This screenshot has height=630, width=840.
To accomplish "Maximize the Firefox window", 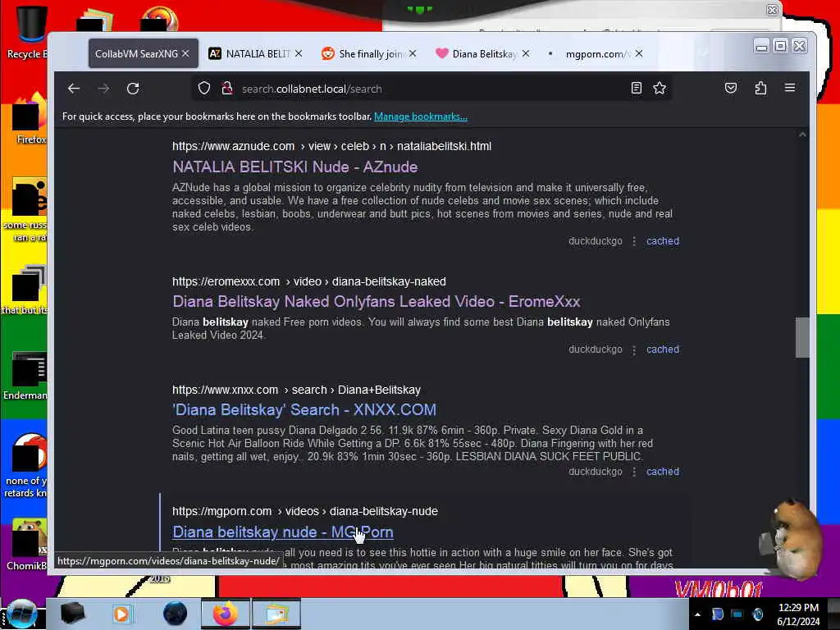I will (781, 46).
